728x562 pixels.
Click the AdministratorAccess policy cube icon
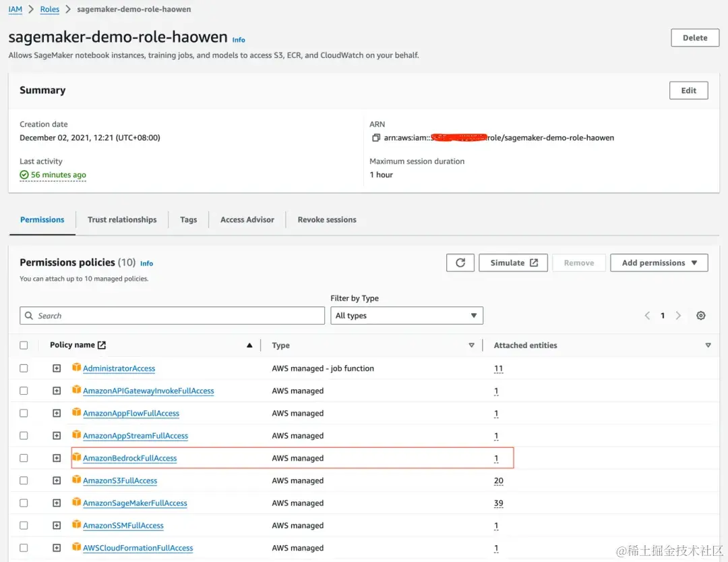point(77,368)
